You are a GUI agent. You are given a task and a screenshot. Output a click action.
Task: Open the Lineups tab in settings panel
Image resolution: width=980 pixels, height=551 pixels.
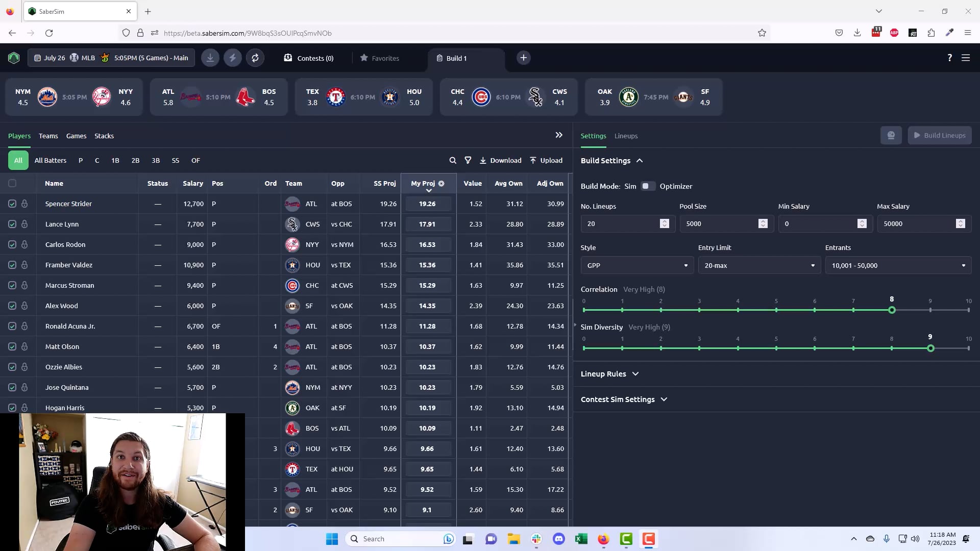pyautogui.click(x=626, y=136)
